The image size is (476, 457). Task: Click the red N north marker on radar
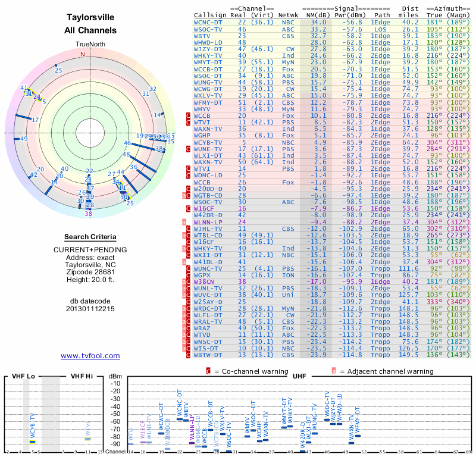[83, 54]
